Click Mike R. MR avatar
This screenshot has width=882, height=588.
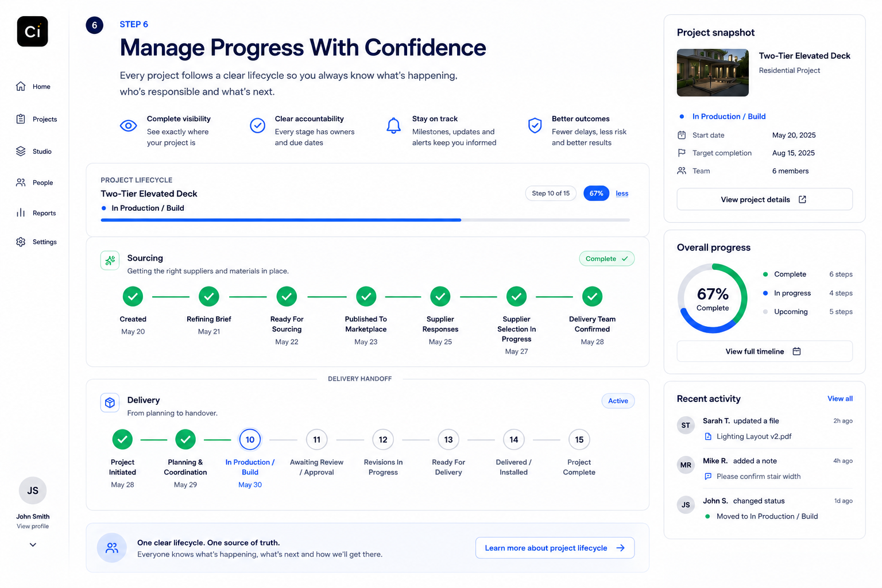(686, 465)
